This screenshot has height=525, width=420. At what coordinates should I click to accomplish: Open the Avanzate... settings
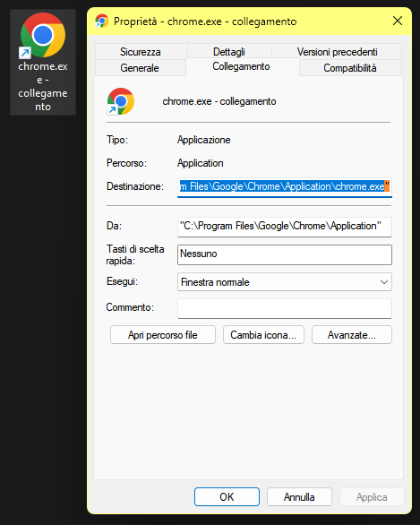[351, 335]
